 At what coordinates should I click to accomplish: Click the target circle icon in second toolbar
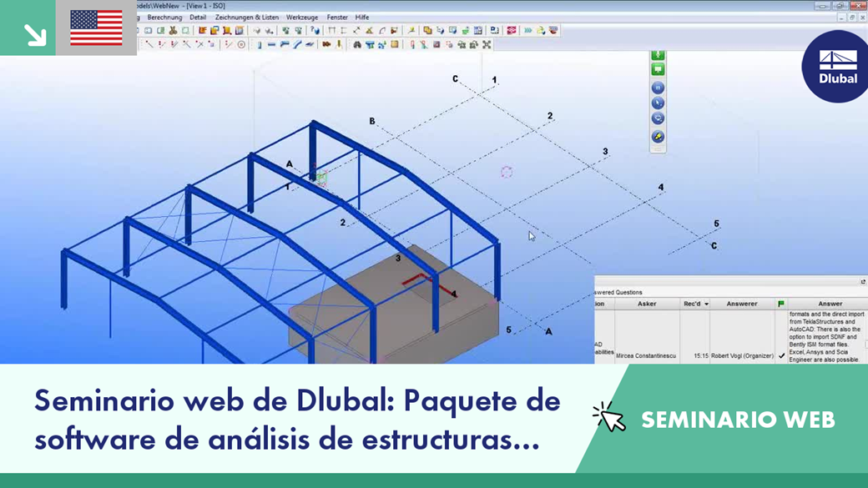click(x=241, y=45)
